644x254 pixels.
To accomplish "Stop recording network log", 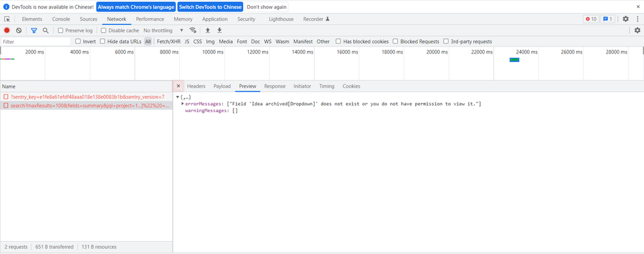I will coord(7,30).
